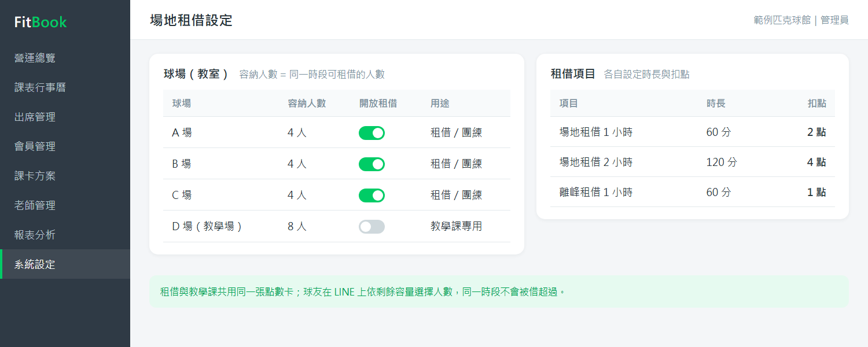Click the 容納人數 column header
Screen dimensions: 868x347
pos(307,104)
